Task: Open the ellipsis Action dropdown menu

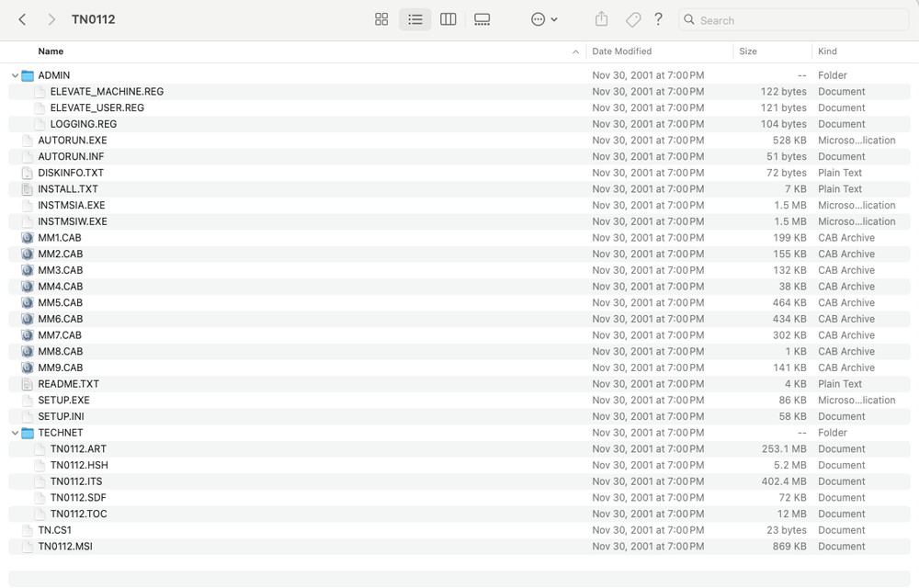Action: pos(544,19)
